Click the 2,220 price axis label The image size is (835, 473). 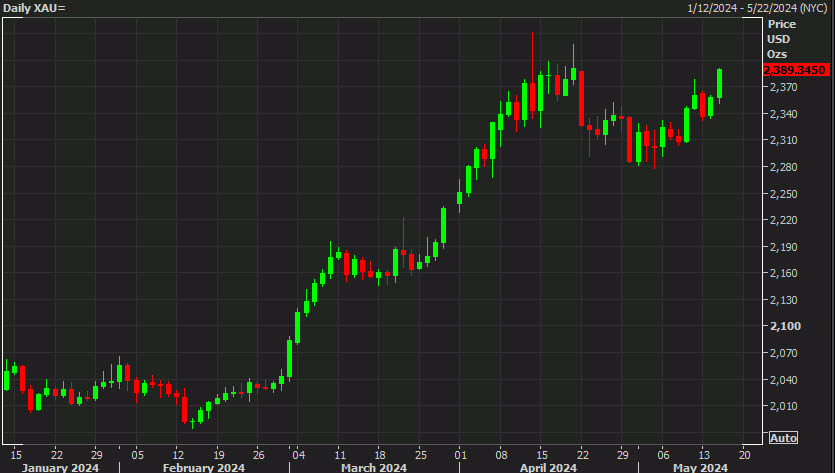[x=783, y=220]
